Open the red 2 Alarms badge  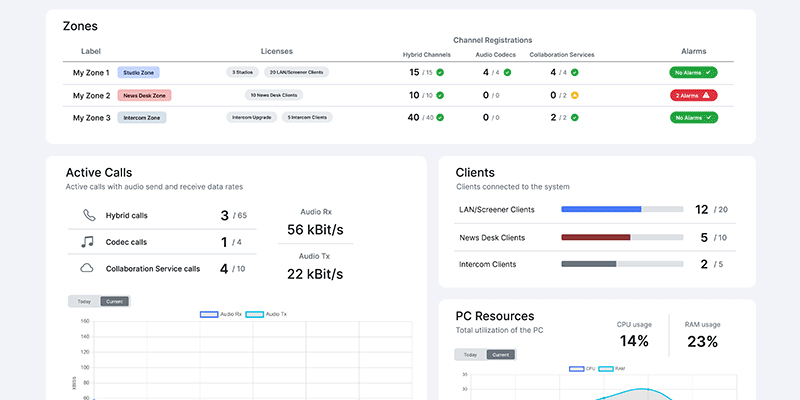(693, 95)
